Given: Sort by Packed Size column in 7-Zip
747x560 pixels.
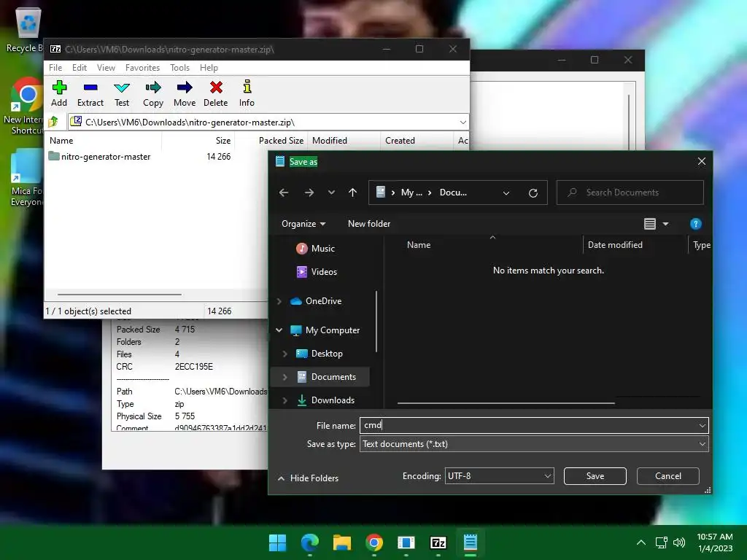Looking at the screenshot, I should [x=281, y=141].
